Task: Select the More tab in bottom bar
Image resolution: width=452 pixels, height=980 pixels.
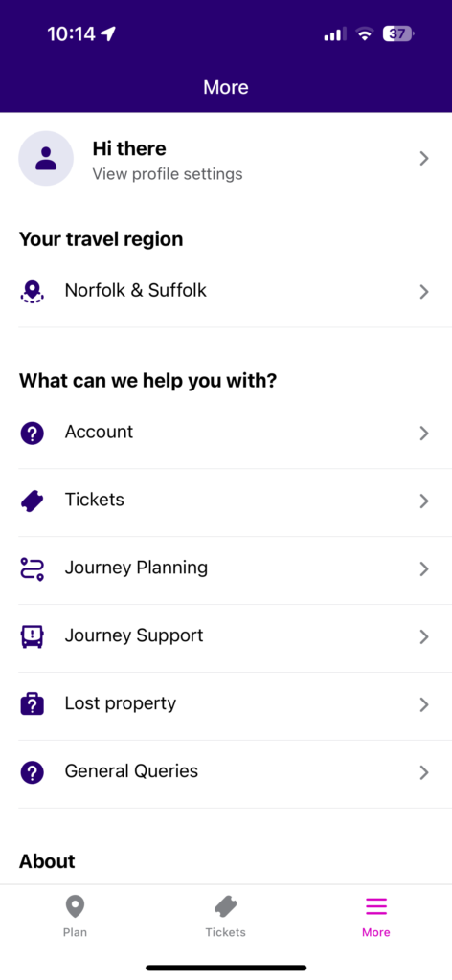Action: [x=376, y=916]
